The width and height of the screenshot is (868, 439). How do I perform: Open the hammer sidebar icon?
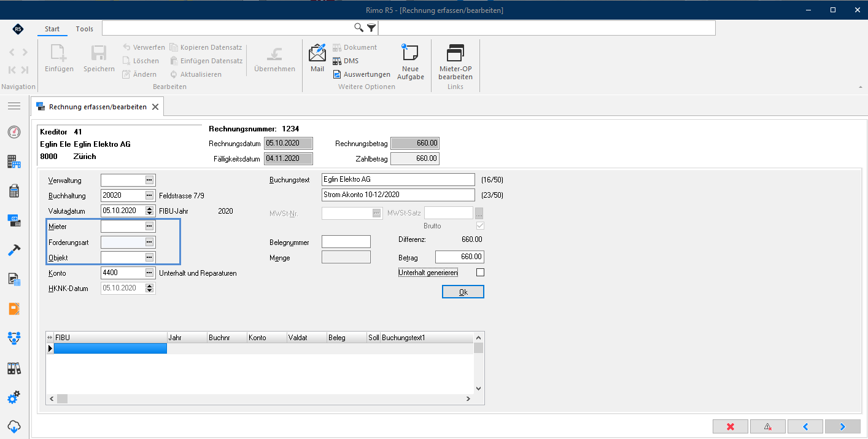coord(14,250)
